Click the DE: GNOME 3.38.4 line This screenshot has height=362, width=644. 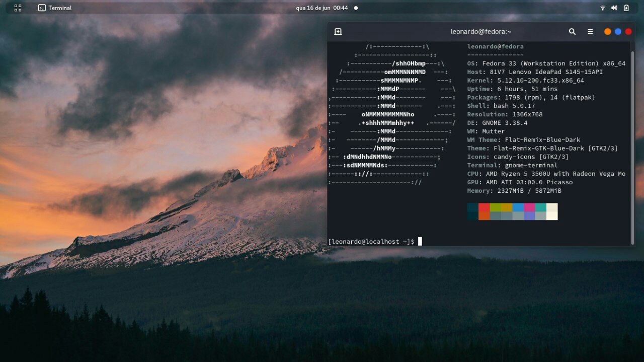[497, 123]
